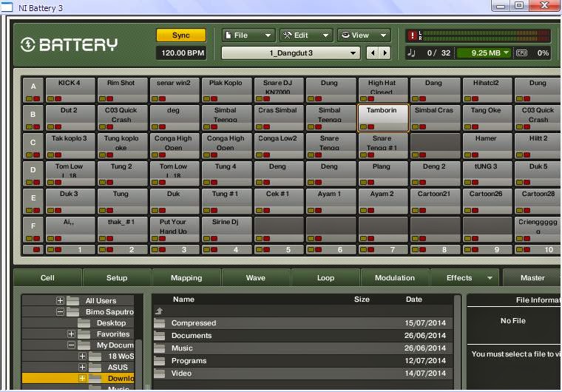This screenshot has width=562, height=392.
Task: Toggle yellow mute button for row A
Action: pyautogui.click(x=29, y=98)
